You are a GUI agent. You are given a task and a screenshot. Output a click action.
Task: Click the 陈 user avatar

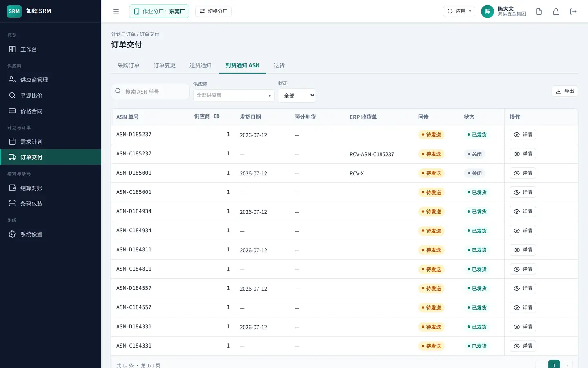(488, 11)
